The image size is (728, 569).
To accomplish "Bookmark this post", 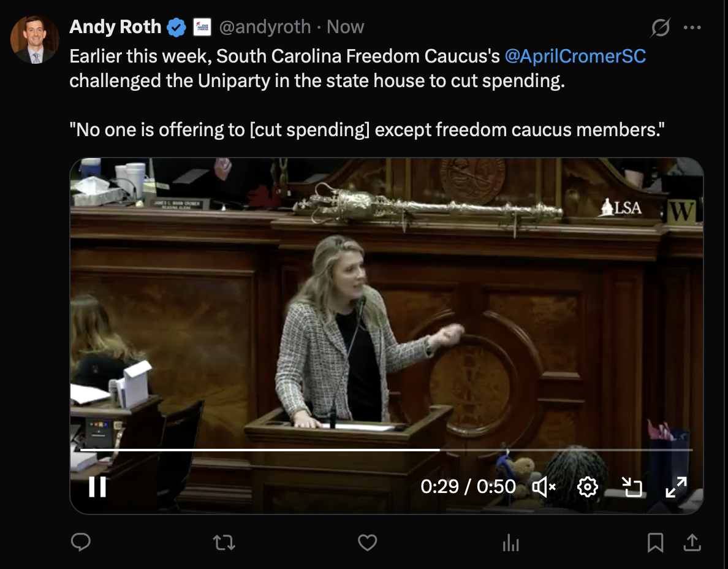I will pyautogui.click(x=655, y=543).
